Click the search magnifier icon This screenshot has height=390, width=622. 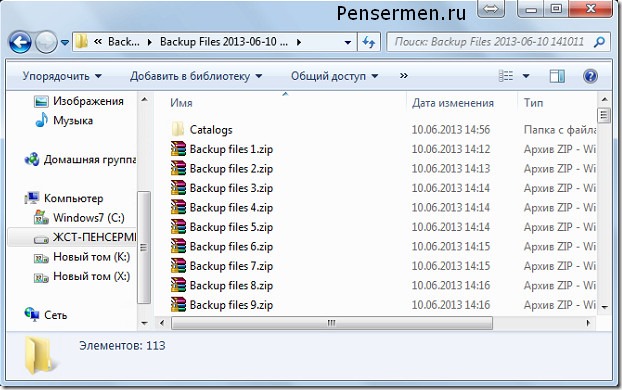point(600,42)
